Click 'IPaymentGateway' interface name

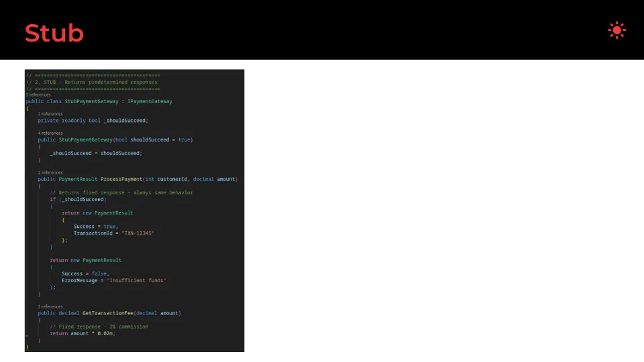[150, 101]
